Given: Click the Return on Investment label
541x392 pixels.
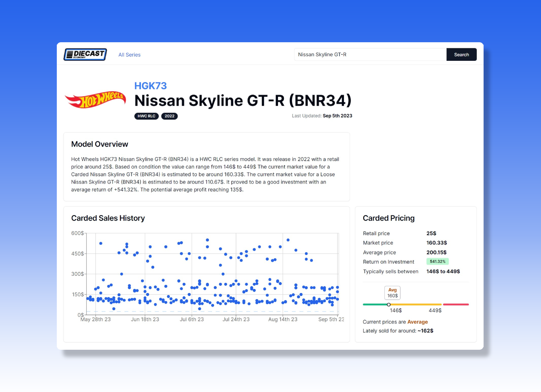Looking at the screenshot, I should 389,262.
